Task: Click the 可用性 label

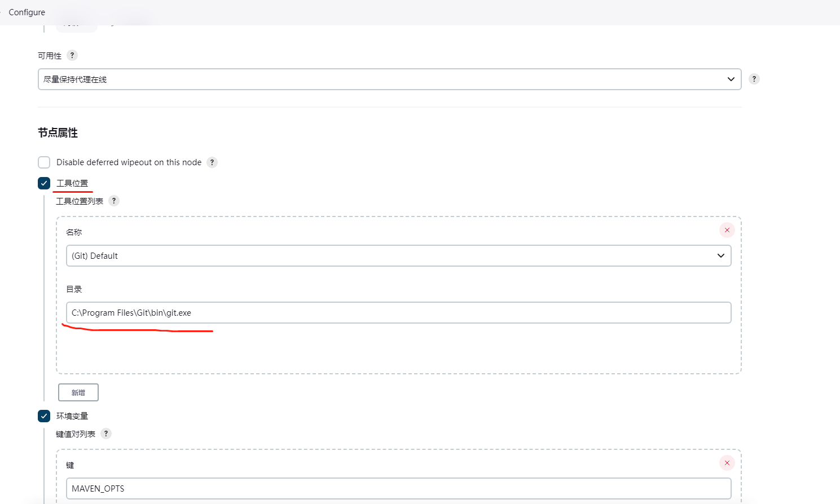Action: pos(50,56)
